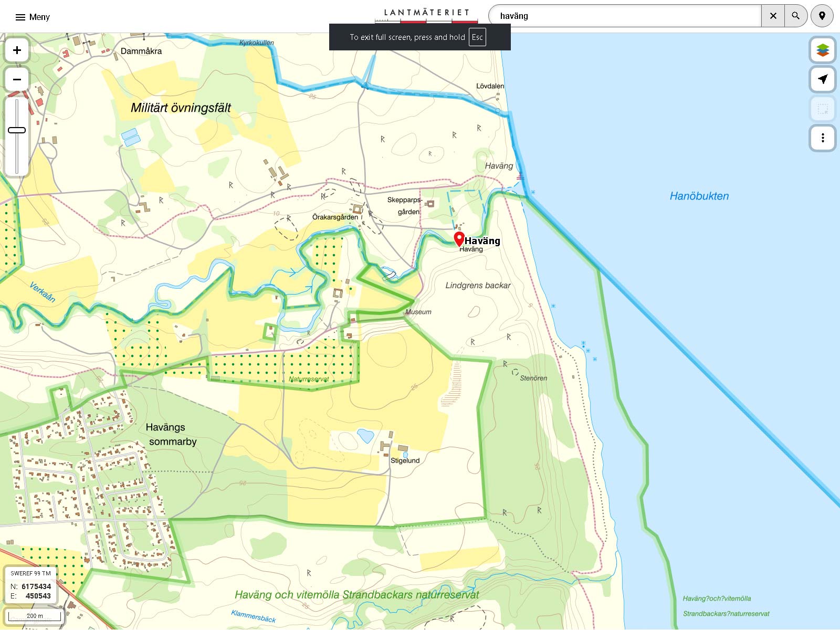The height and width of the screenshot is (630, 840).
Task: Click the red Haväng map marker
Action: (459, 238)
